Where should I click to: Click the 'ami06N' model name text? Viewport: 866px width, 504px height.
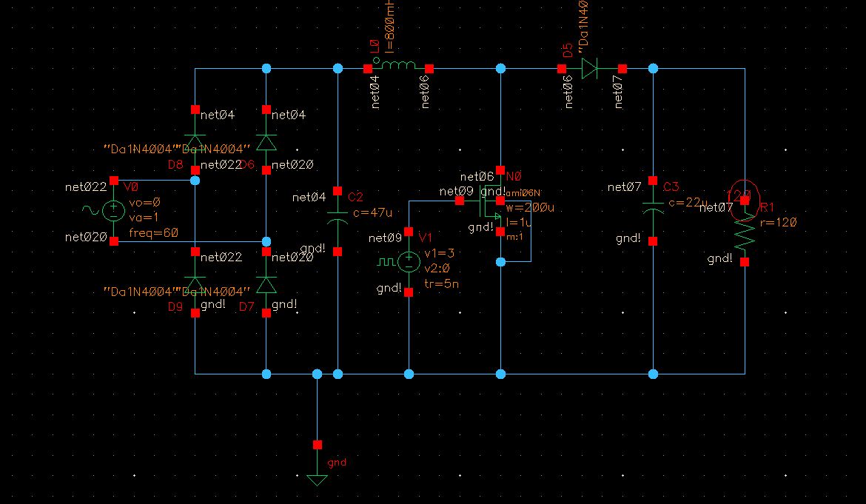pyautogui.click(x=523, y=192)
